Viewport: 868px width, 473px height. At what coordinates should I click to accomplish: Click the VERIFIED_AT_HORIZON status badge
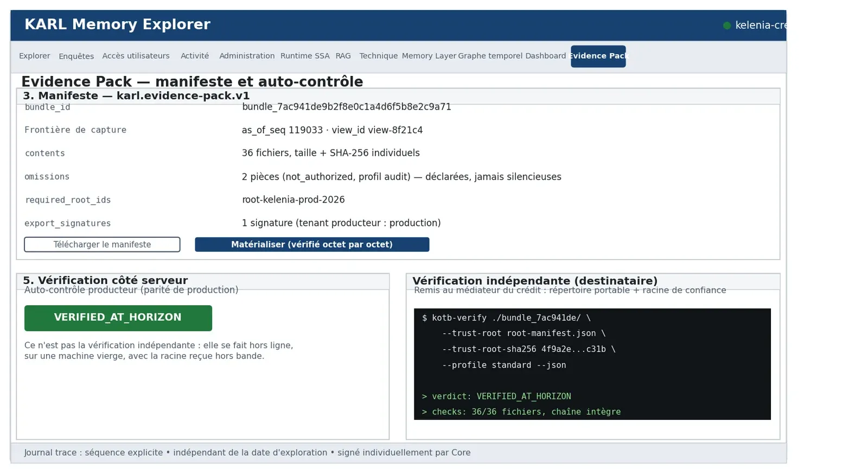[118, 318]
